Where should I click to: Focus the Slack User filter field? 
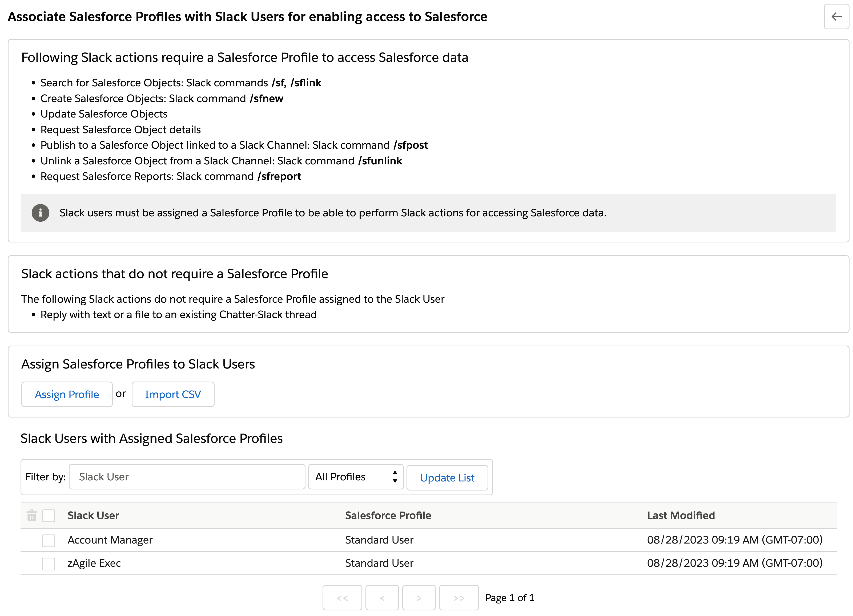coord(187,477)
